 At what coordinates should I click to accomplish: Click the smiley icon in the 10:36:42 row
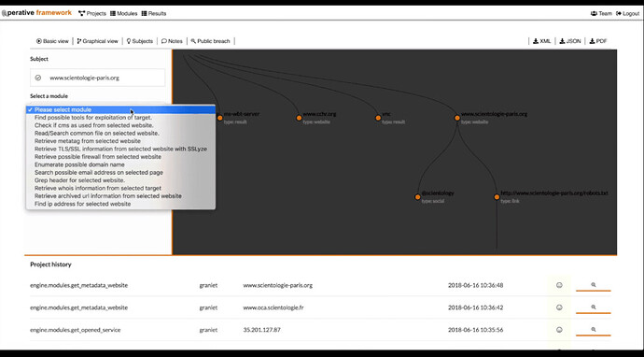coord(559,307)
